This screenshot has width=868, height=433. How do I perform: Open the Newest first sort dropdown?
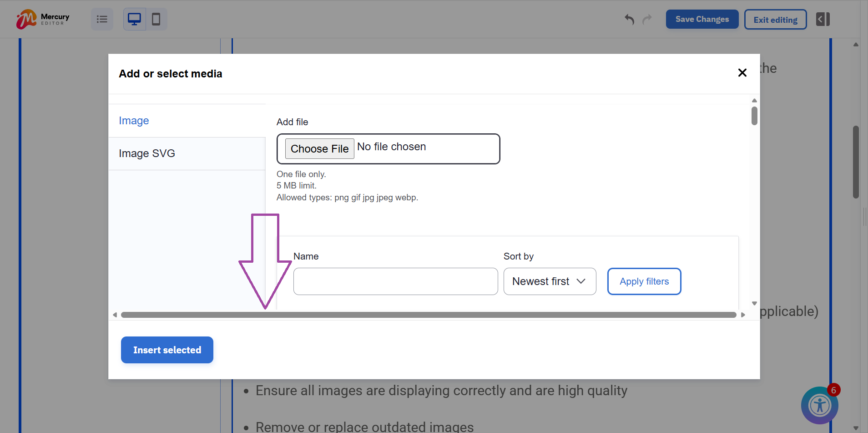coord(549,281)
